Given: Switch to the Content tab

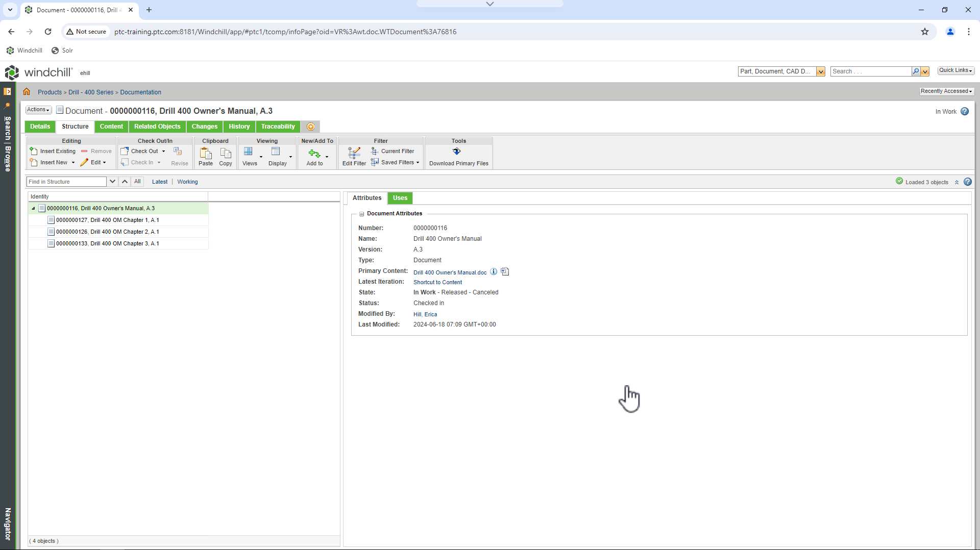Looking at the screenshot, I should 111,127.
